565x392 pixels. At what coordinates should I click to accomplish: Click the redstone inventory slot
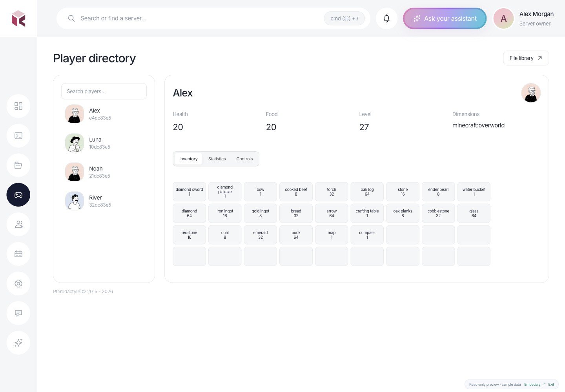[x=189, y=235]
